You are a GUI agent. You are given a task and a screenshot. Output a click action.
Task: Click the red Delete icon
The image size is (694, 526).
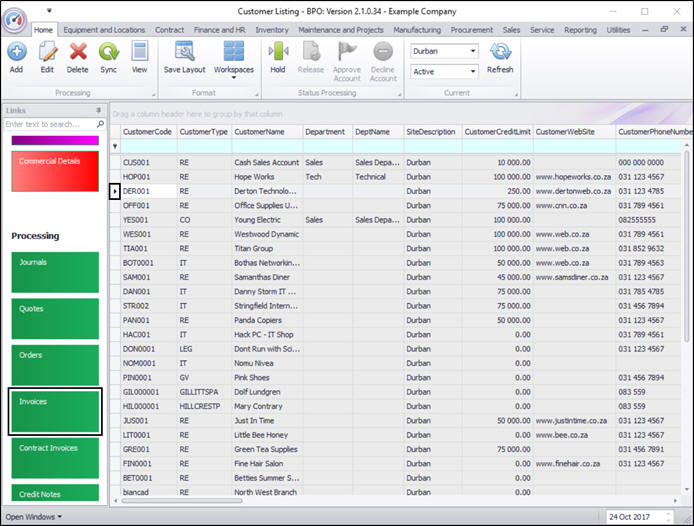pyautogui.click(x=77, y=51)
